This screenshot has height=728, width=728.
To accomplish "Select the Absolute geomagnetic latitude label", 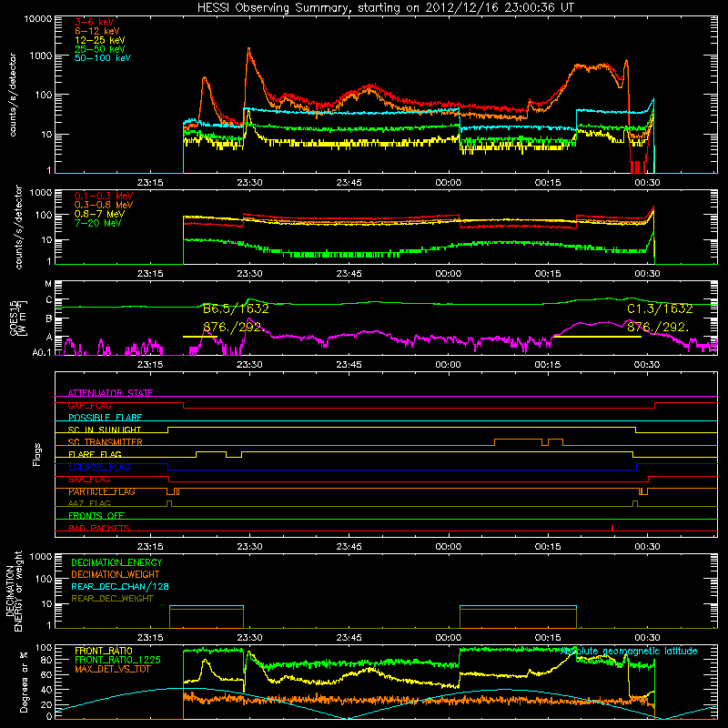I will [629, 652].
